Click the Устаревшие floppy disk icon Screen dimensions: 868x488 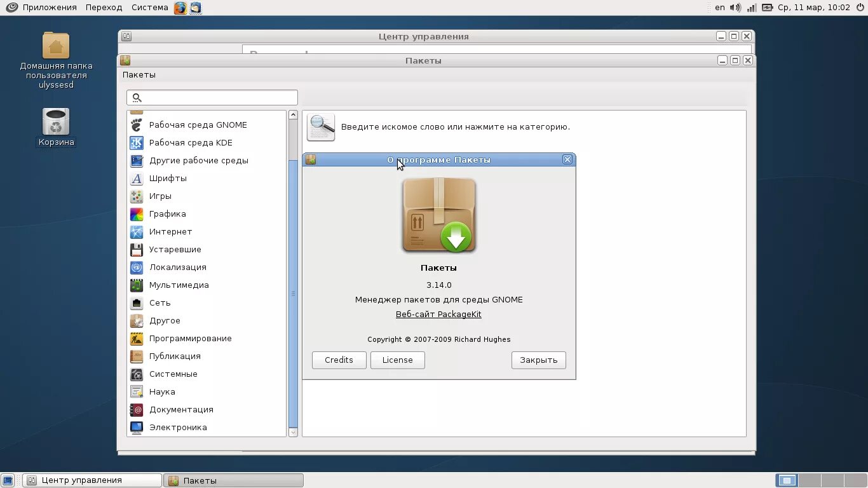(x=137, y=250)
